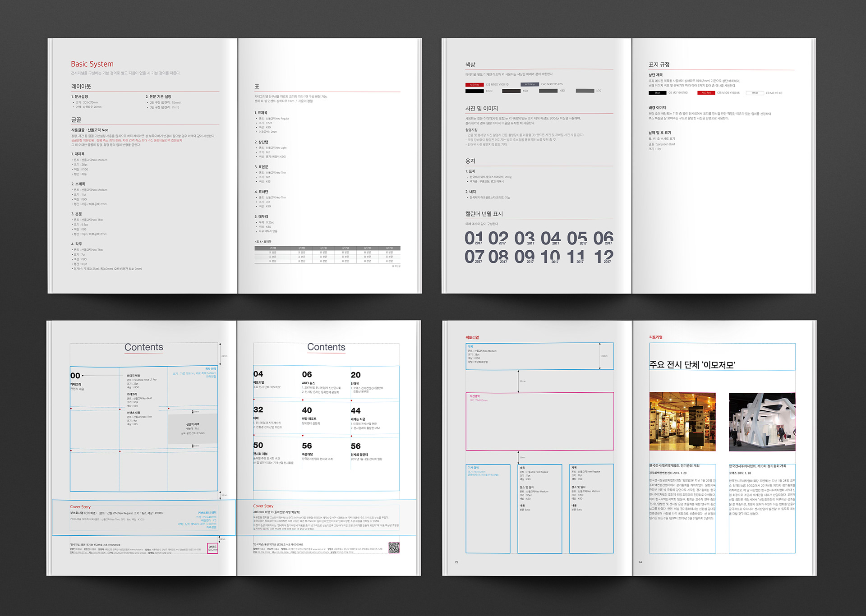Click the sample table header row

tap(327, 248)
